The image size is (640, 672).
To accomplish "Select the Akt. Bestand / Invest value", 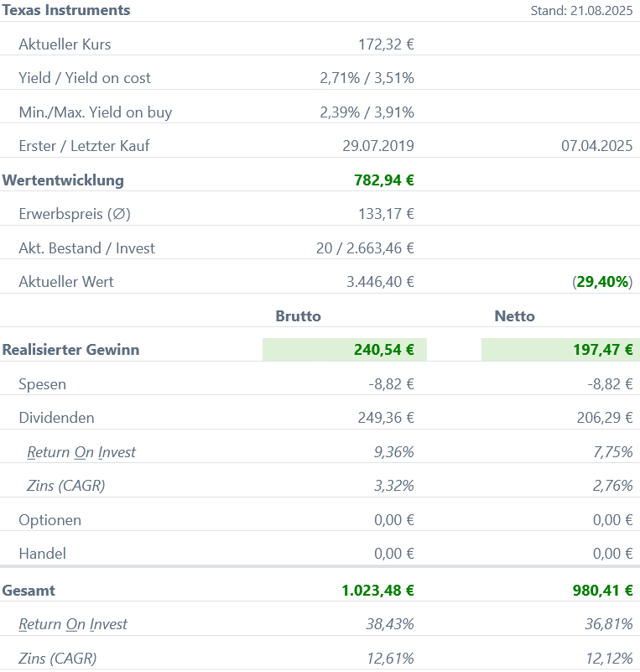I will click(362, 248).
